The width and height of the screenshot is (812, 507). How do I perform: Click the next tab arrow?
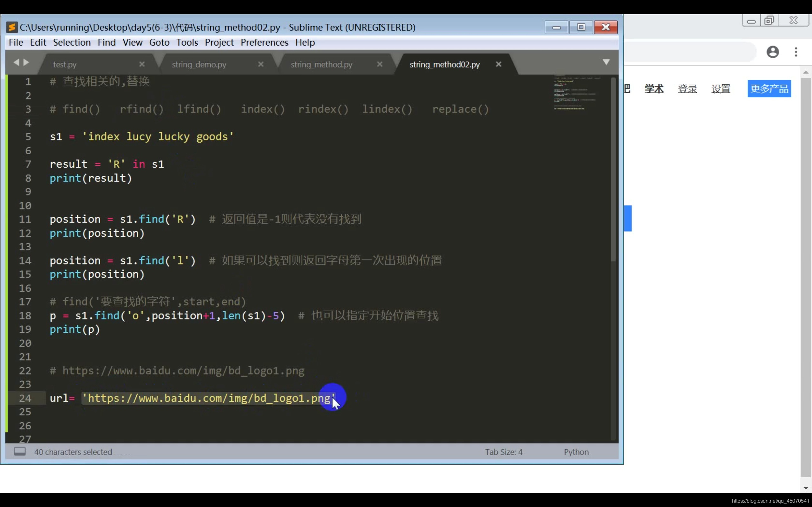click(x=26, y=62)
